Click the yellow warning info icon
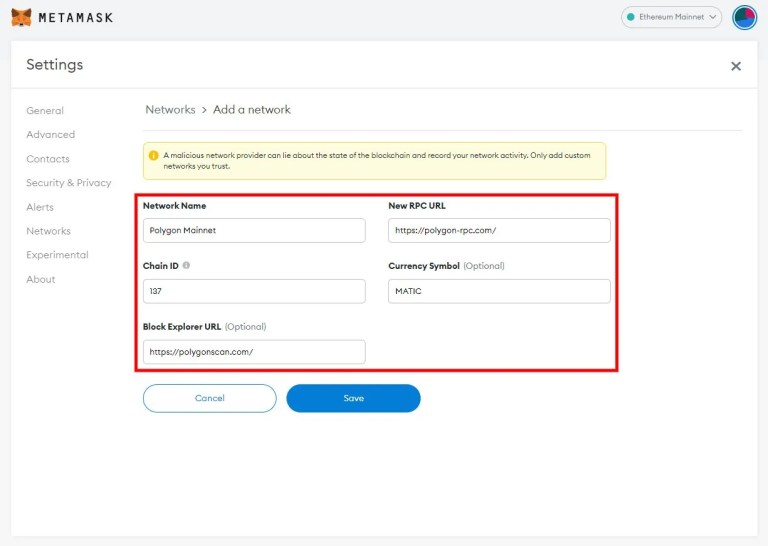 click(x=153, y=155)
